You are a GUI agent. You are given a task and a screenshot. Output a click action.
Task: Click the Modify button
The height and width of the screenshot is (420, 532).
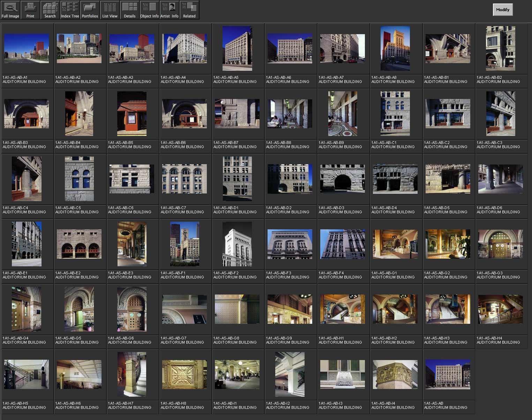coord(503,10)
